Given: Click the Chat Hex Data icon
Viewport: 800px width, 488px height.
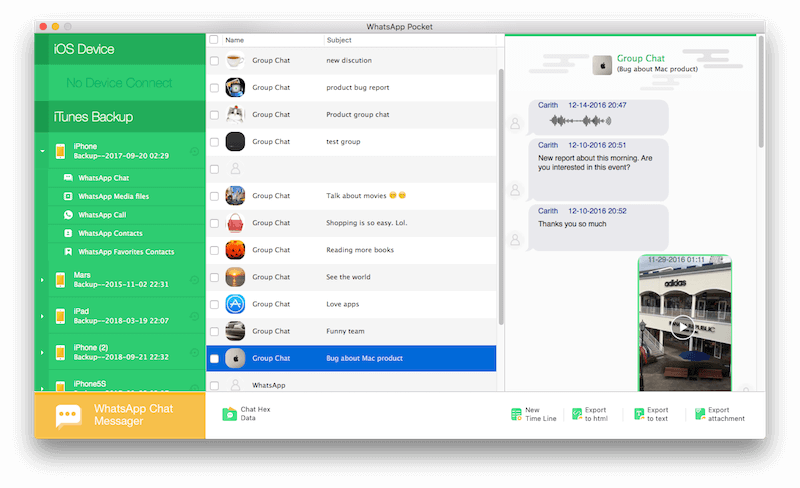Looking at the screenshot, I should (x=230, y=413).
